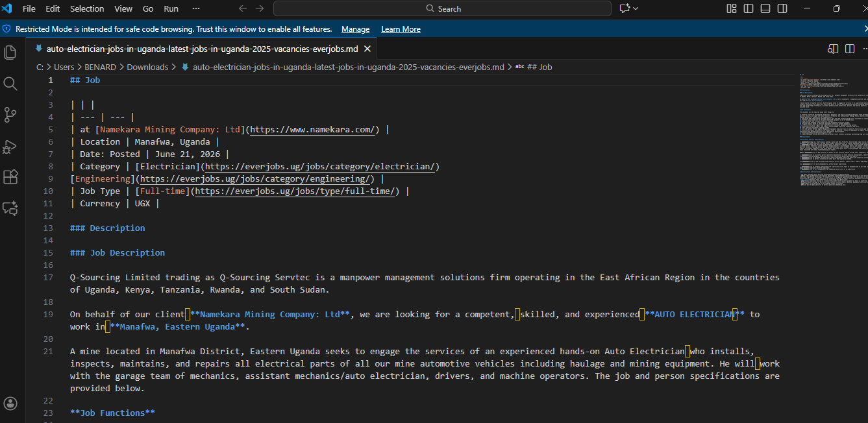
Task: Click the Restricted Mode shield icon
Action: click(7, 29)
